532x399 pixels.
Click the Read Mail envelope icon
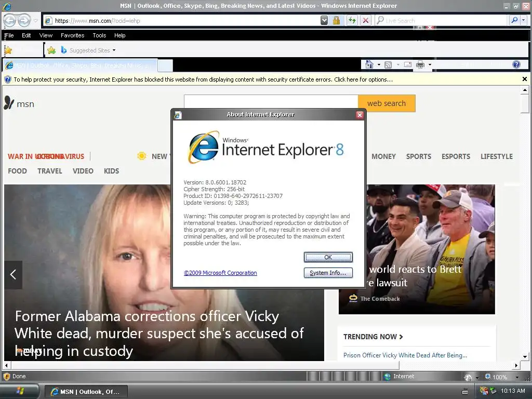[408, 64]
